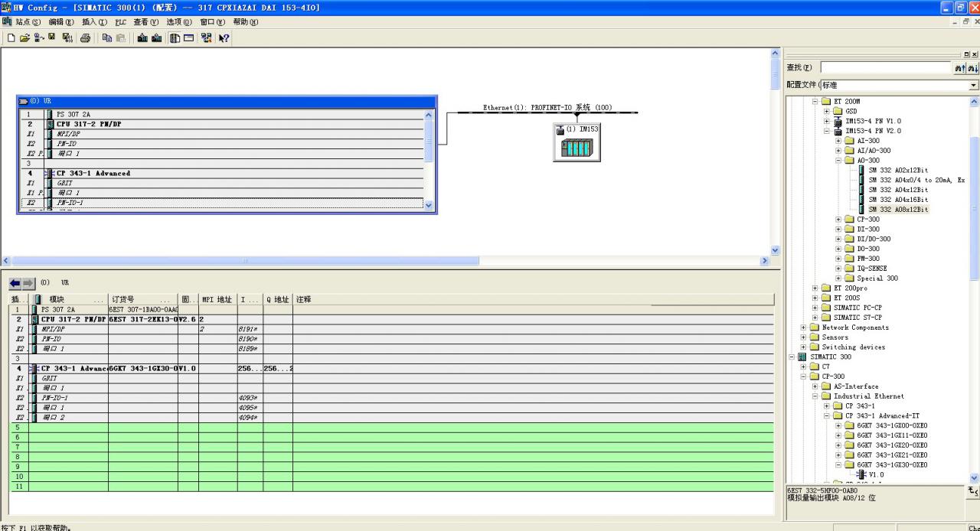Click the consistency check toolbar icon

(x=207, y=37)
